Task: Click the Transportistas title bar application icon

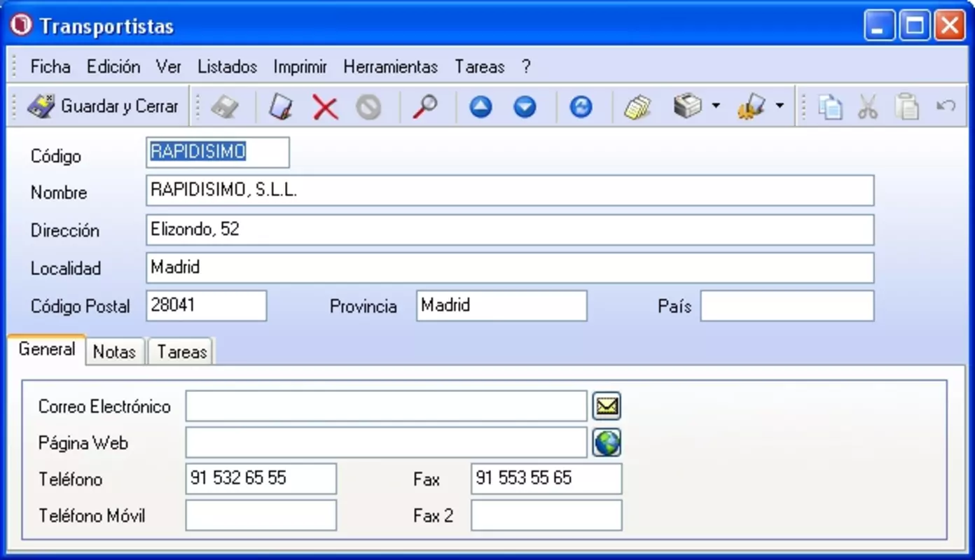Action: 21,26
